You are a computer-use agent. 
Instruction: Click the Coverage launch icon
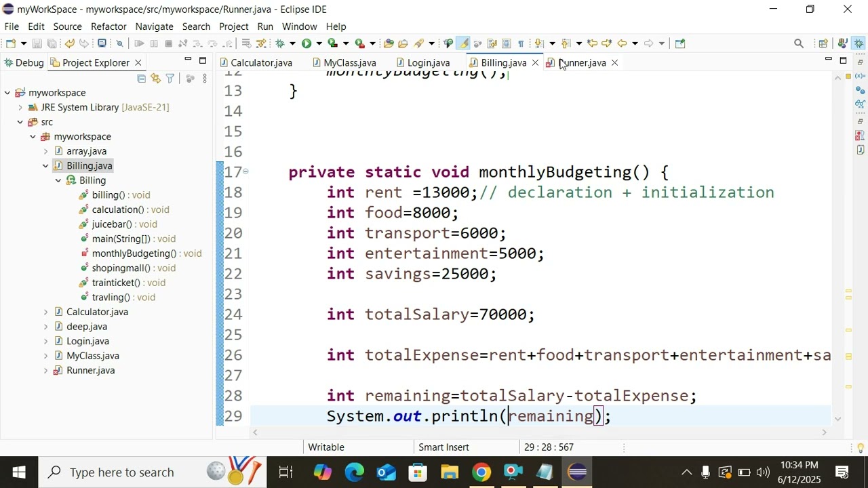[332, 43]
